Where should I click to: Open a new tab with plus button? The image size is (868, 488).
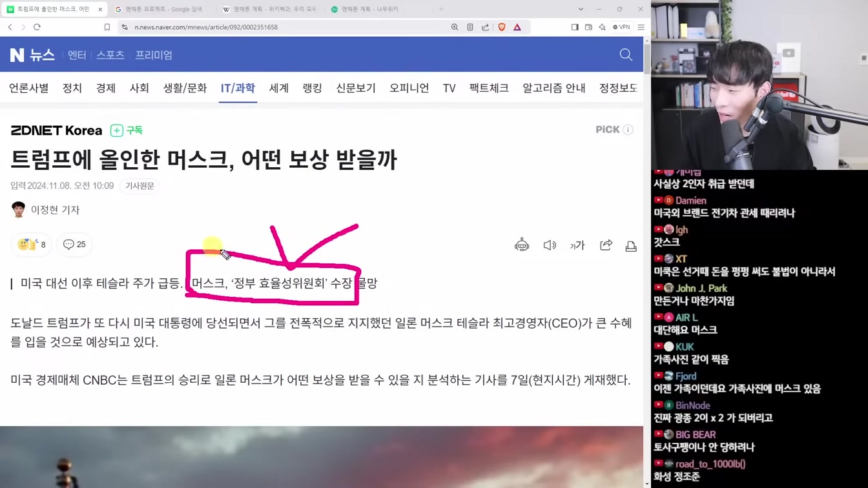tap(441, 9)
